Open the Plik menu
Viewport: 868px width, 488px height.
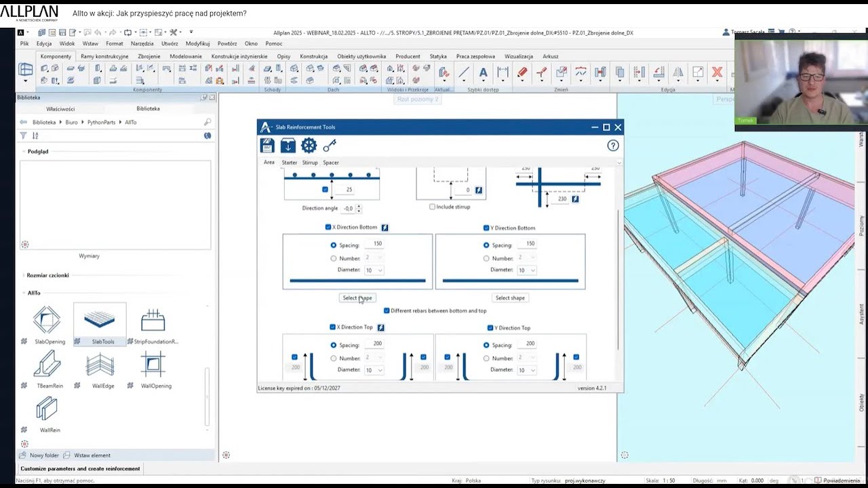tap(24, 43)
